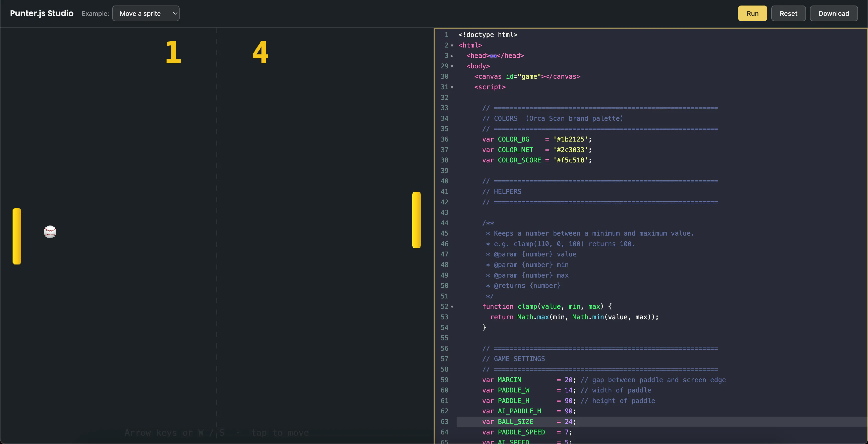The width and height of the screenshot is (868, 444).
Task: Click line number 63 in the gutter
Action: click(445, 422)
